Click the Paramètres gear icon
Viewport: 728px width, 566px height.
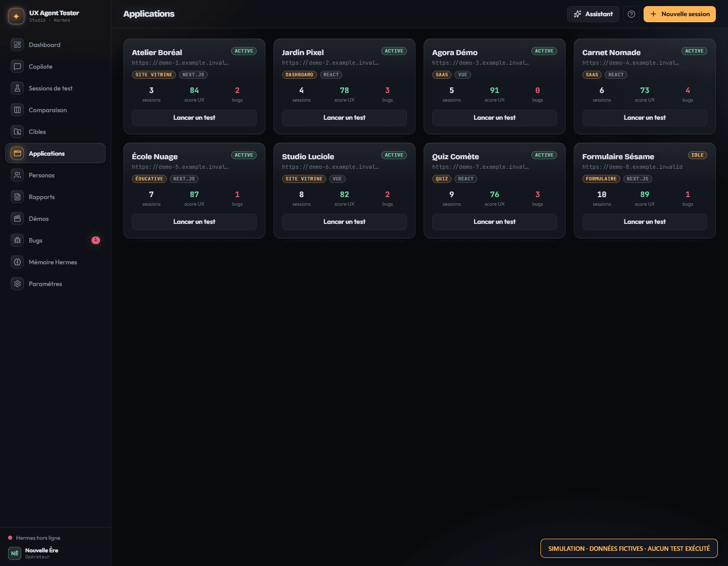tap(17, 284)
